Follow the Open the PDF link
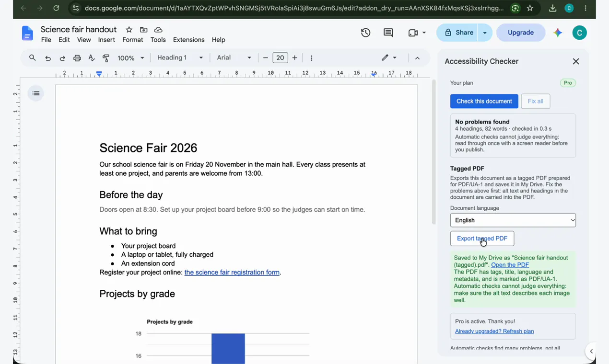 [x=510, y=265]
